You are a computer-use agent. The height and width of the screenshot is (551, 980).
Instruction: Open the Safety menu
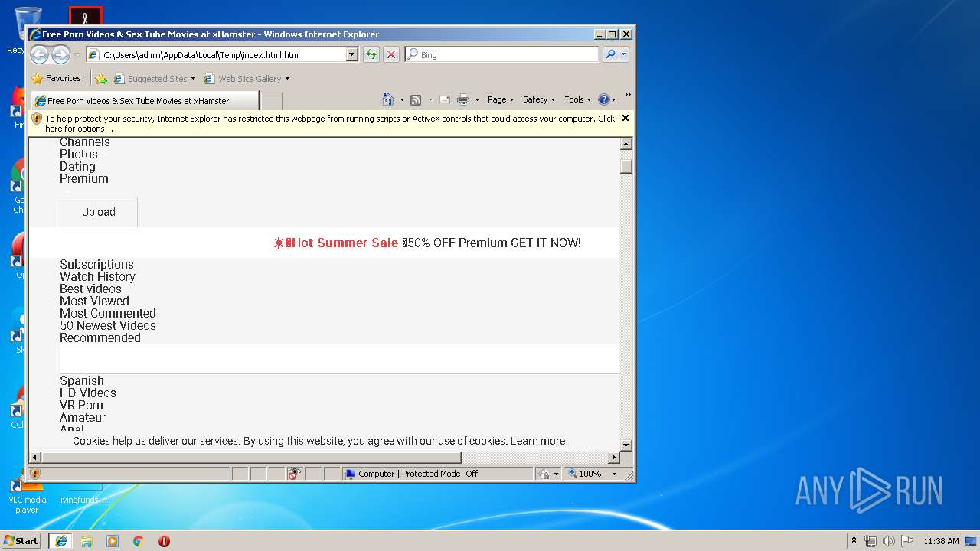[539, 99]
